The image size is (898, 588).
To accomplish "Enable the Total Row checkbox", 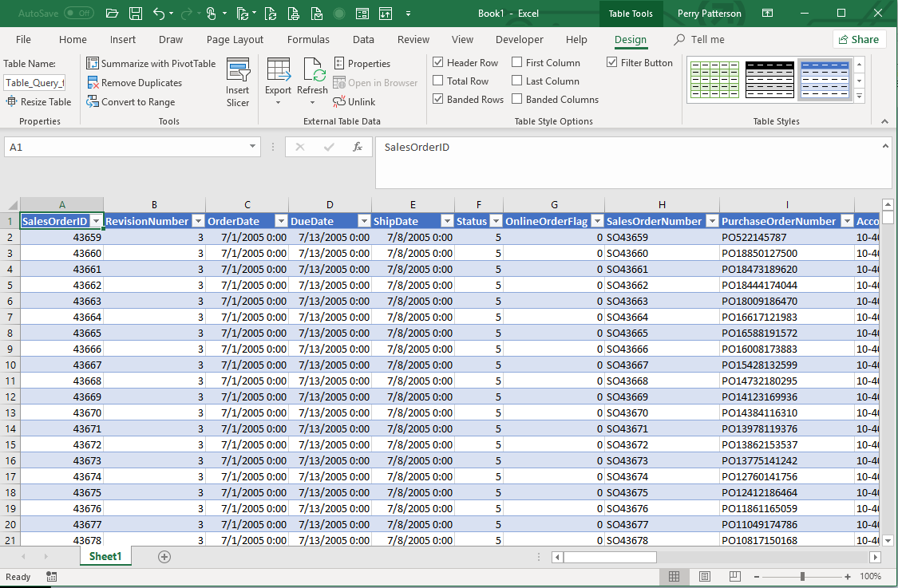I will [438, 81].
